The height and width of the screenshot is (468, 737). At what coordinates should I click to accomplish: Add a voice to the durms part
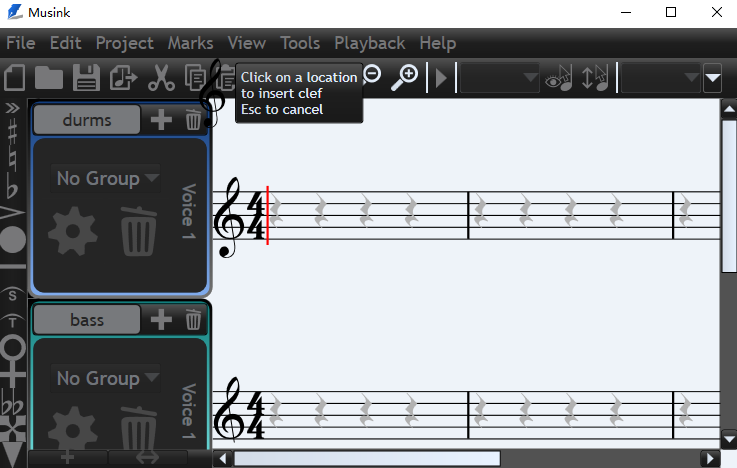161,121
